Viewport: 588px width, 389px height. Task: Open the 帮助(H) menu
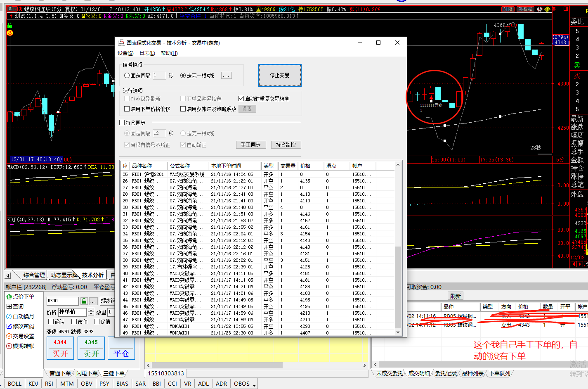point(169,53)
